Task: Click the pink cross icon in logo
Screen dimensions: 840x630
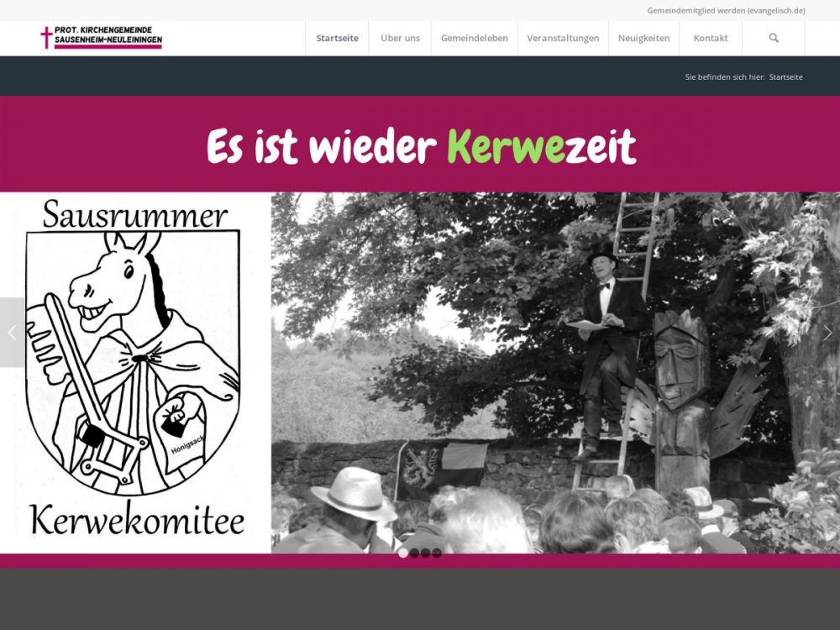Action: point(46,38)
